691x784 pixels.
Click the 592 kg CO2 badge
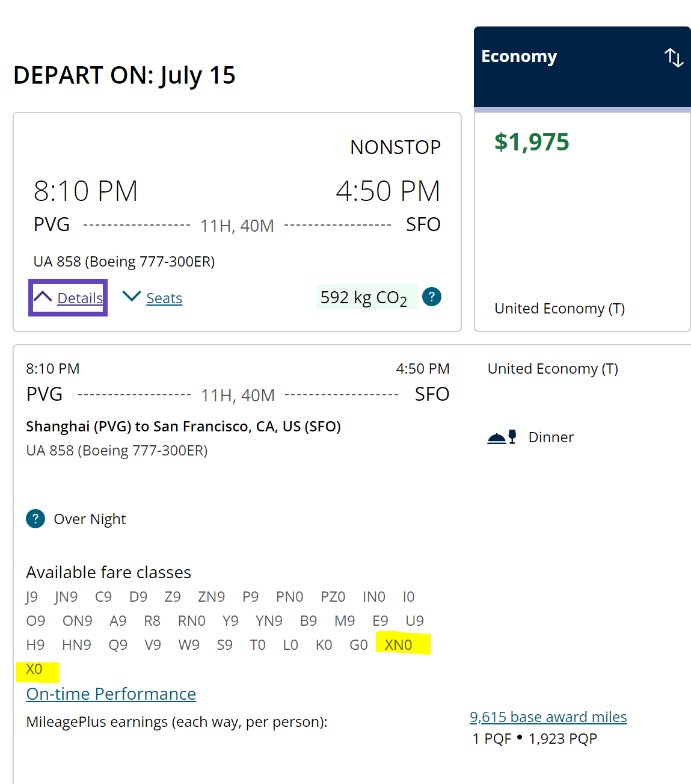[x=364, y=297]
